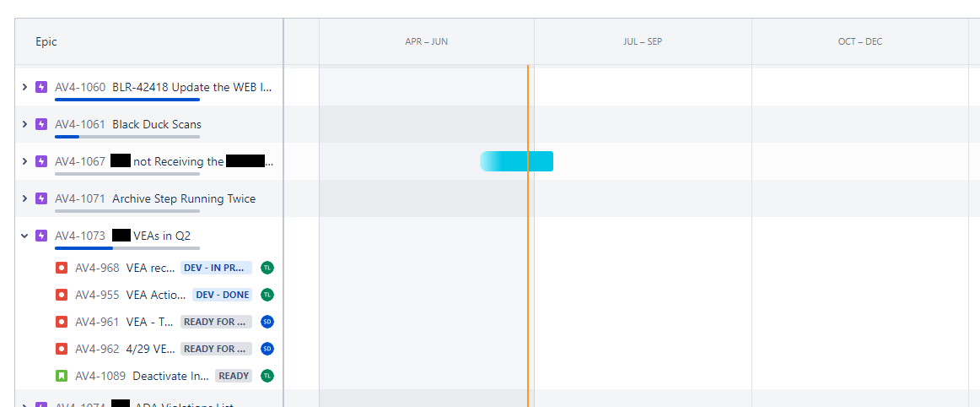Click the purple epic icon for AV4-1061

(x=41, y=125)
